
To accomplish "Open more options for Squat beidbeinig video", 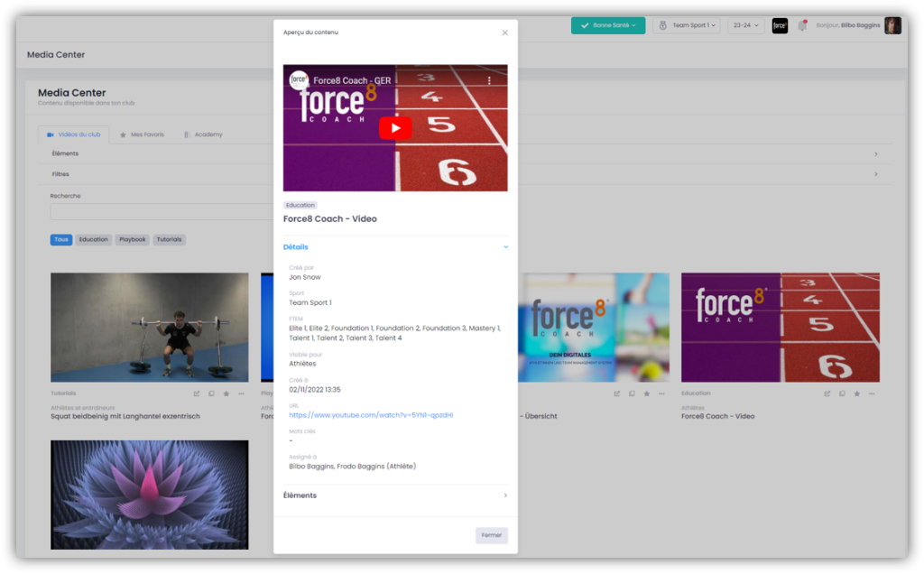I will [240, 393].
